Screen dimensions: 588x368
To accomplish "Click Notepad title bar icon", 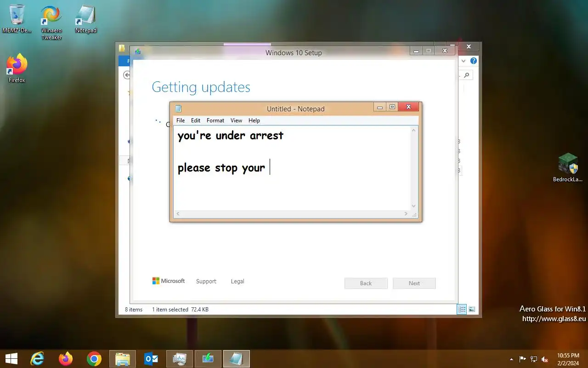I will 178,109.
